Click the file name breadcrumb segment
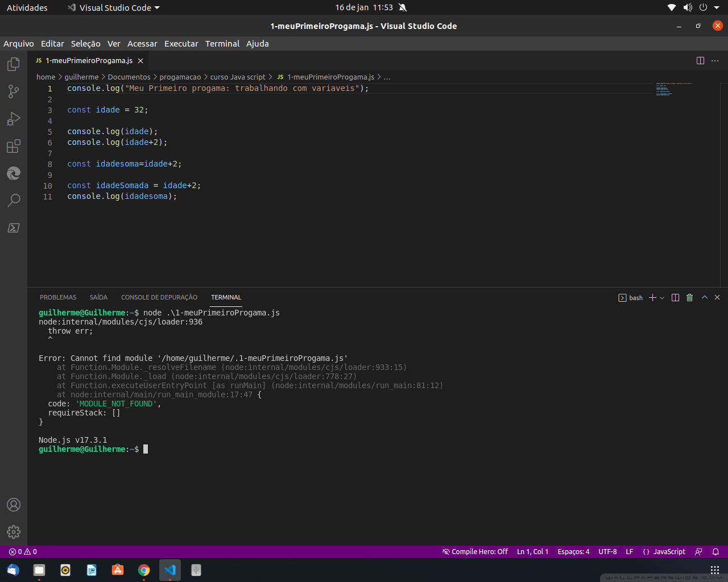 coord(326,77)
